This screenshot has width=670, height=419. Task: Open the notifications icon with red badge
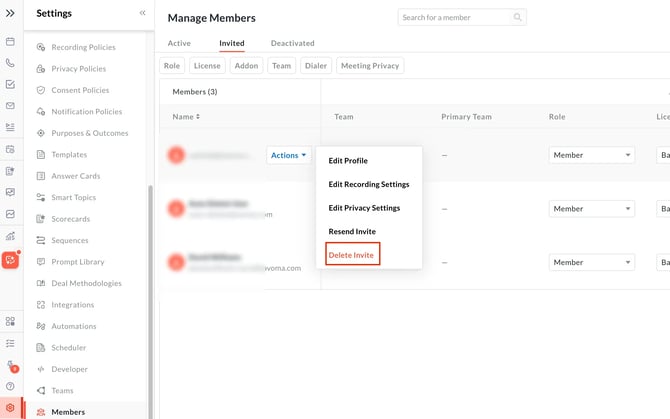pyautogui.click(x=12, y=366)
